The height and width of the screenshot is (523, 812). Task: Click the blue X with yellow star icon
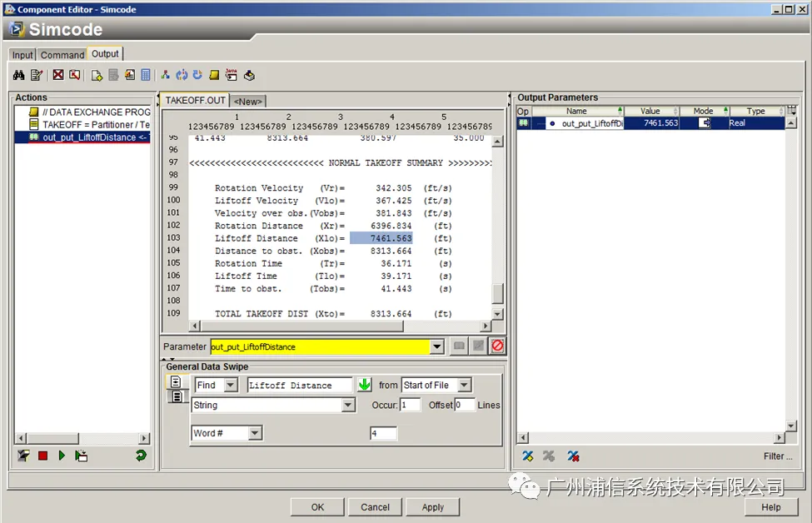528,456
